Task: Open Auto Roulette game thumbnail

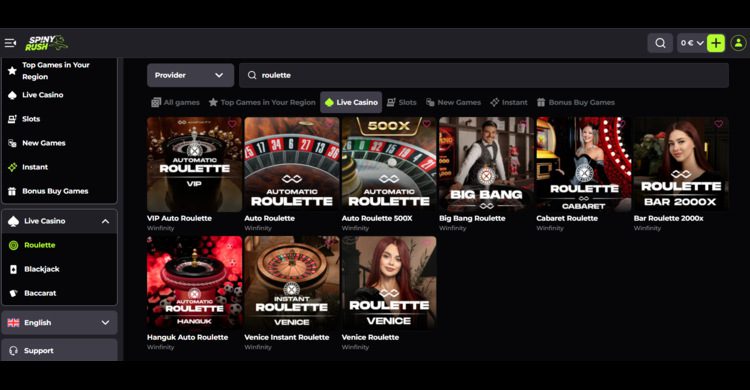Action: [292, 164]
